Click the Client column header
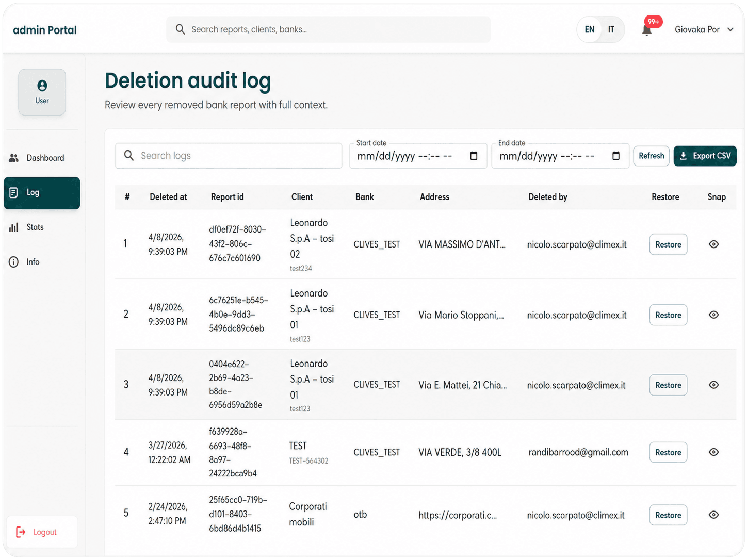The image size is (747, 560). pyautogui.click(x=302, y=197)
